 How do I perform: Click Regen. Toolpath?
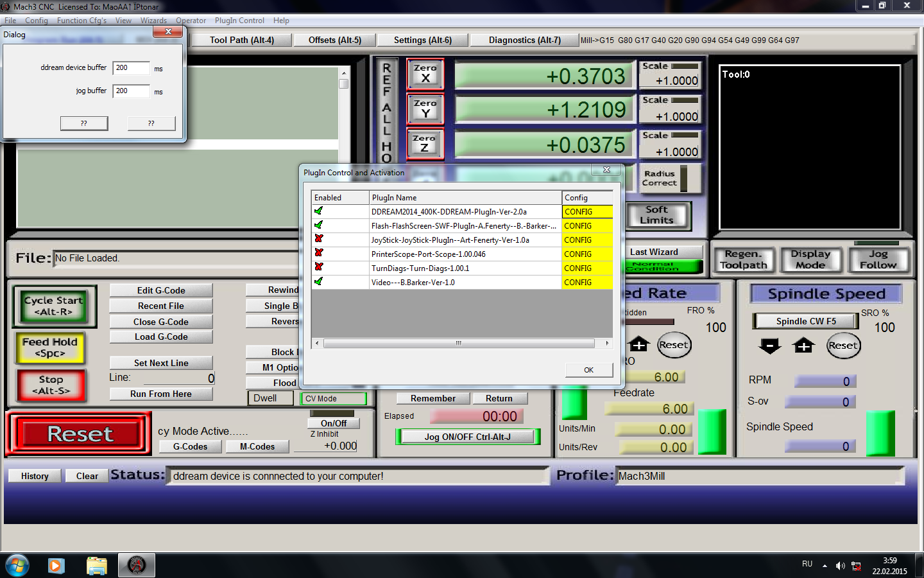(744, 259)
